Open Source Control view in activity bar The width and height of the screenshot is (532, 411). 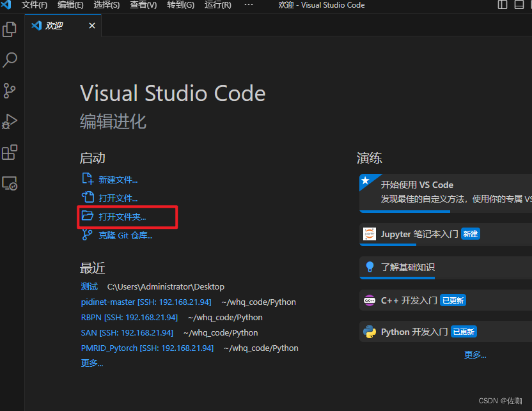tap(9, 91)
